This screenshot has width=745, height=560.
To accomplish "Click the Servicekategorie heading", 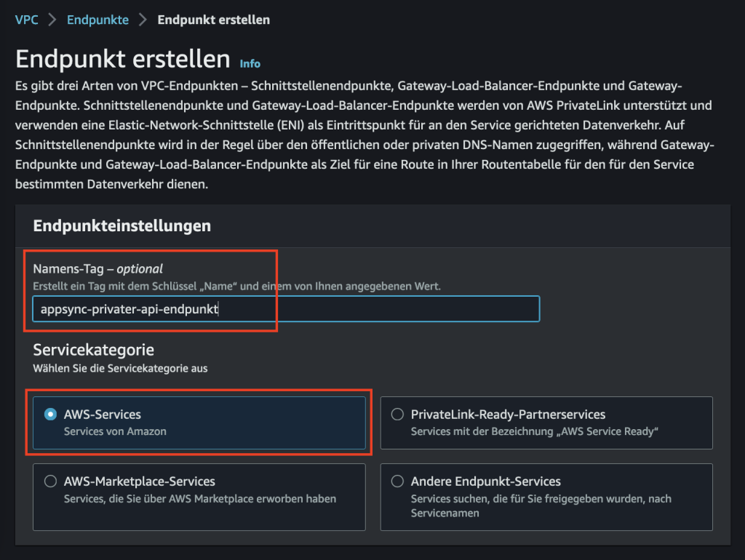I will (x=93, y=350).
